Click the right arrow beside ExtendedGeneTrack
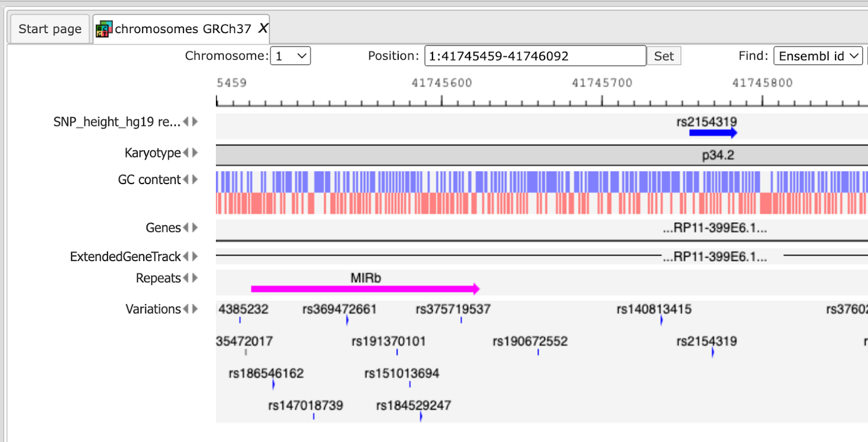 [195, 256]
